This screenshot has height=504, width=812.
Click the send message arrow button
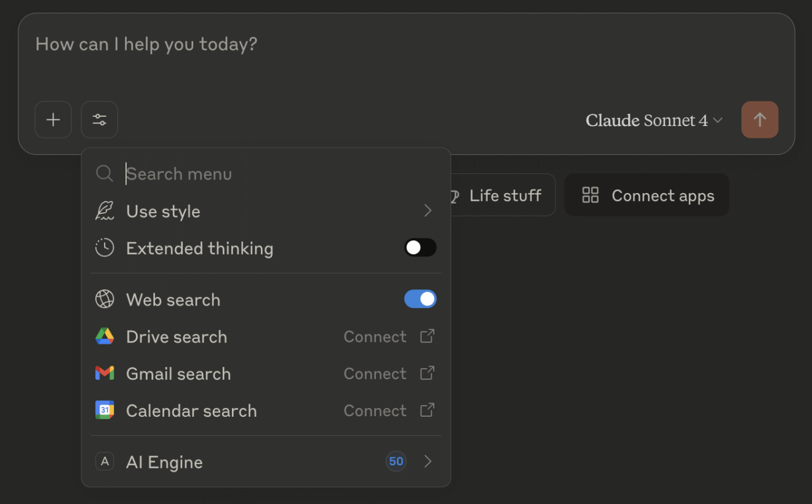click(760, 119)
